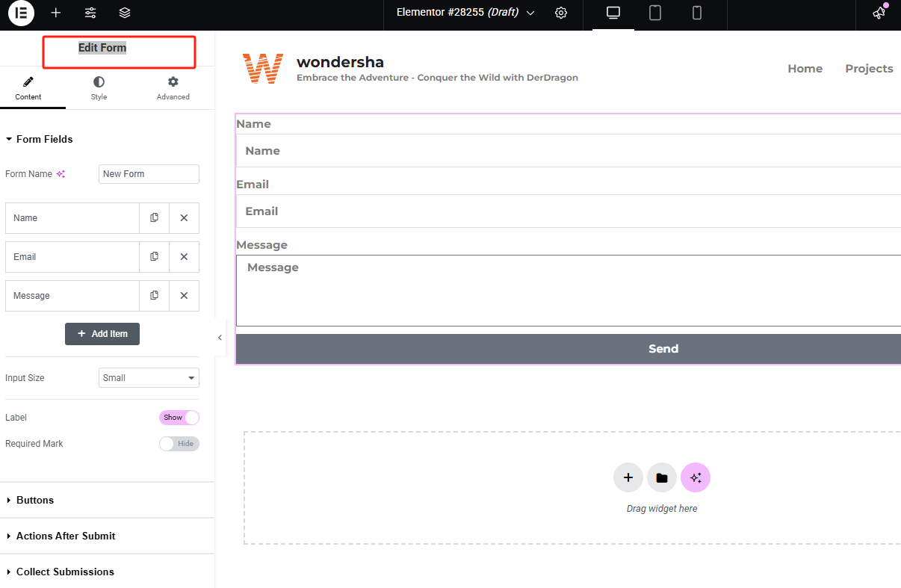
Task: Remove the Message form field
Action: [x=184, y=296]
